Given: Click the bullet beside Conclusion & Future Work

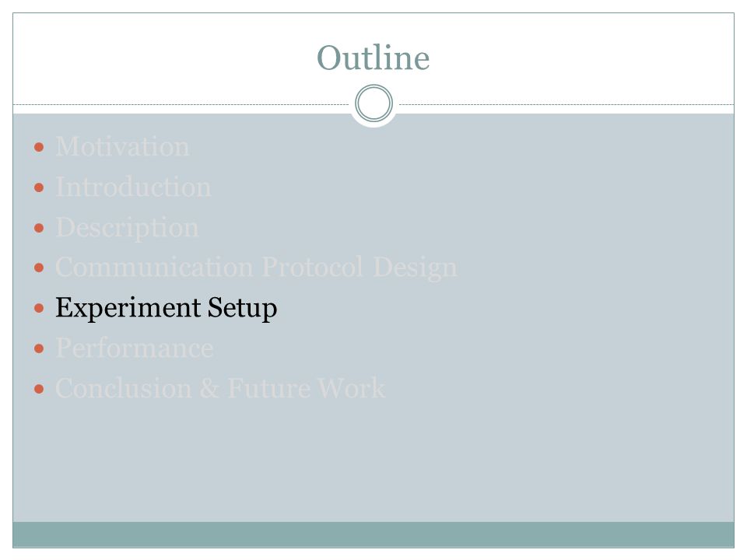Looking at the screenshot, I should coord(39,389).
